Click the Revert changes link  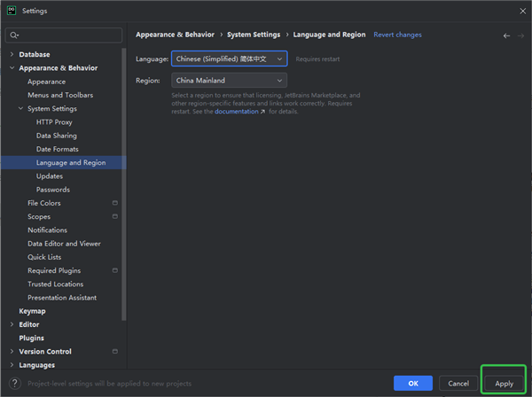[397, 35]
